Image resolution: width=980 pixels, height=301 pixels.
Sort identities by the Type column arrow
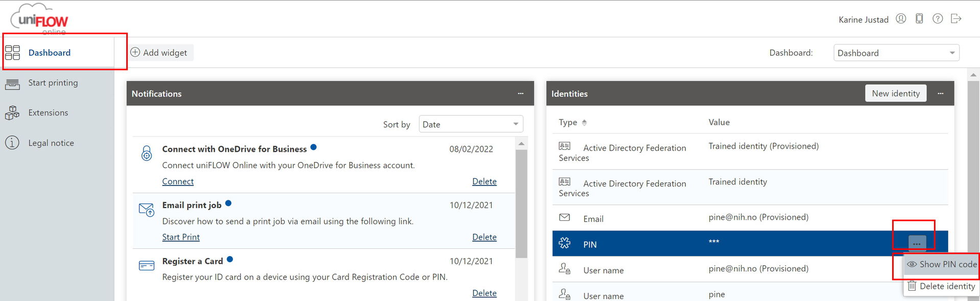tap(584, 123)
